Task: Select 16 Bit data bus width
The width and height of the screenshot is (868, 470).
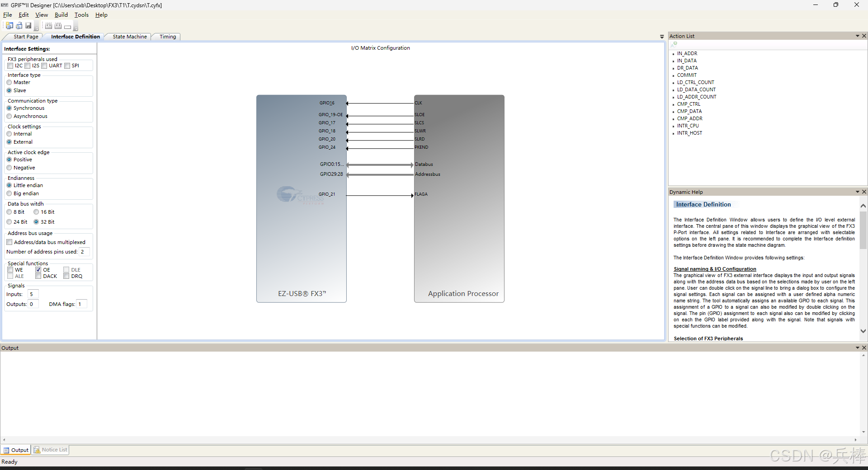Action: click(36, 212)
